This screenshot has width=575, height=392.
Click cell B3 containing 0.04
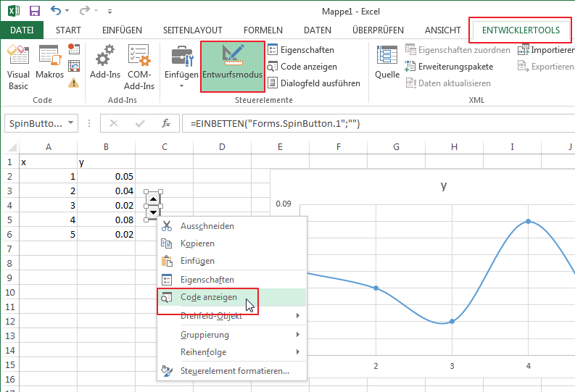106,191
